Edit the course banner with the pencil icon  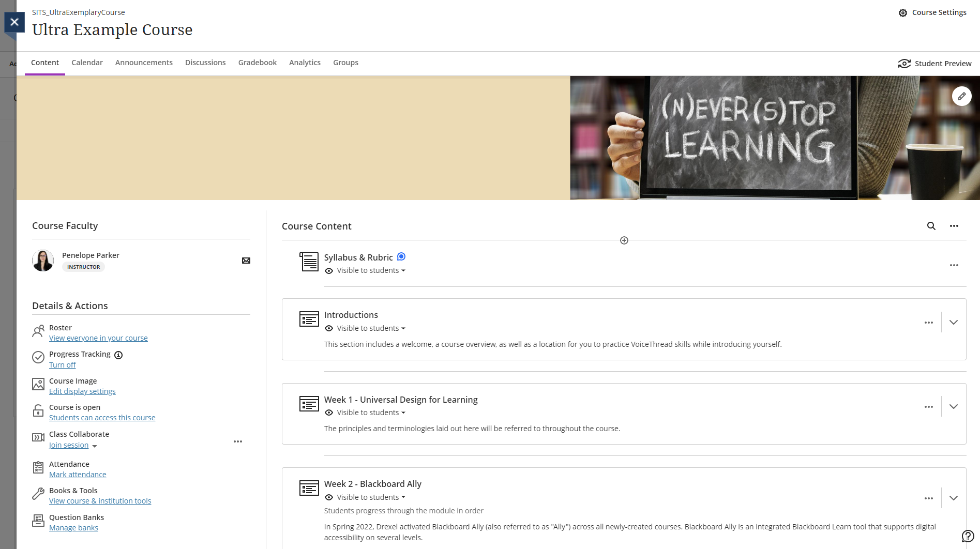[961, 96]
